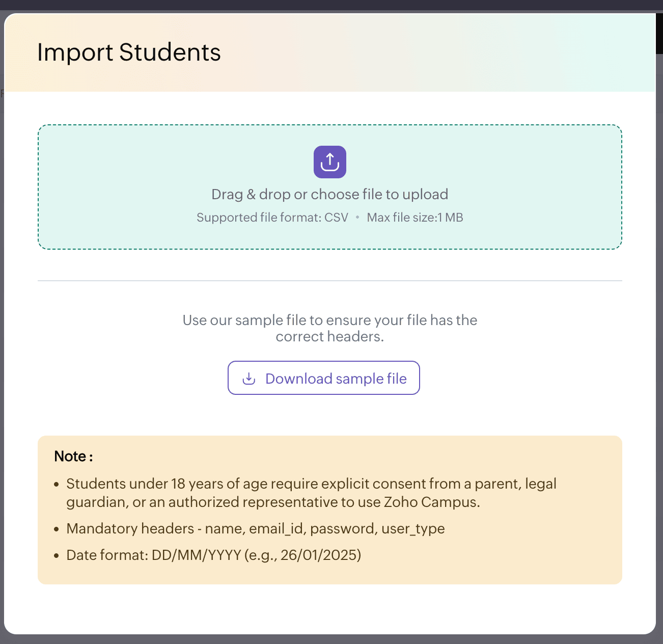
Task: Click the 'Max file size:1 MB' label
Action: point(415,218)
